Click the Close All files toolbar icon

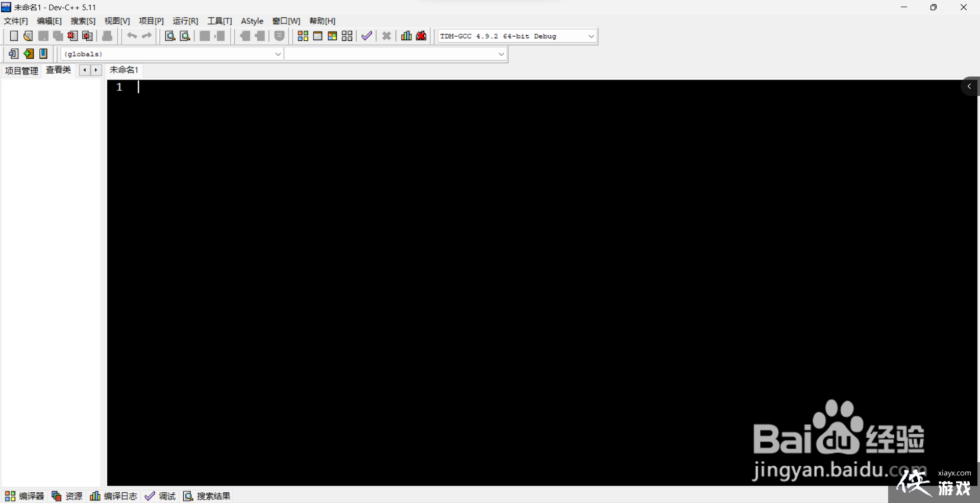click(88, 36)
